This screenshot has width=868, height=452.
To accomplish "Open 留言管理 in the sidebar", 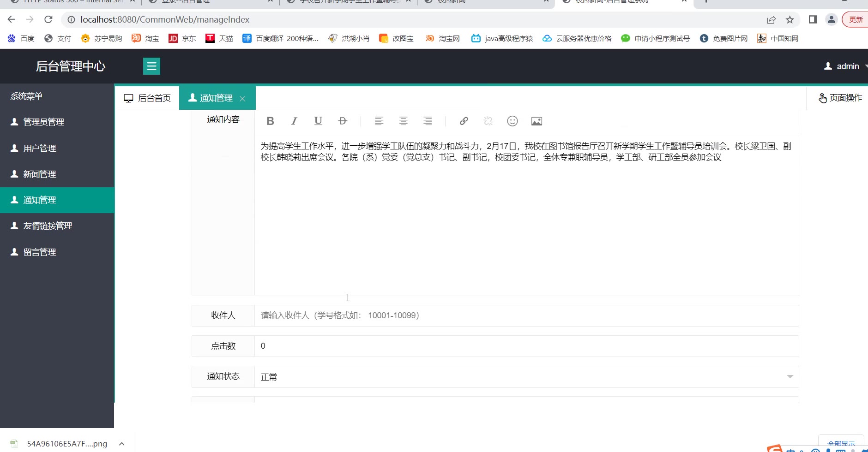I will point(57,252).
